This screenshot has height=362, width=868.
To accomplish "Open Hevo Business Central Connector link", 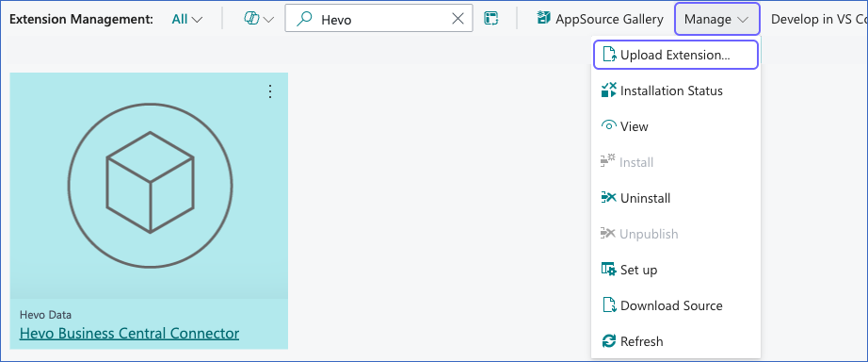I will point(130,333).
